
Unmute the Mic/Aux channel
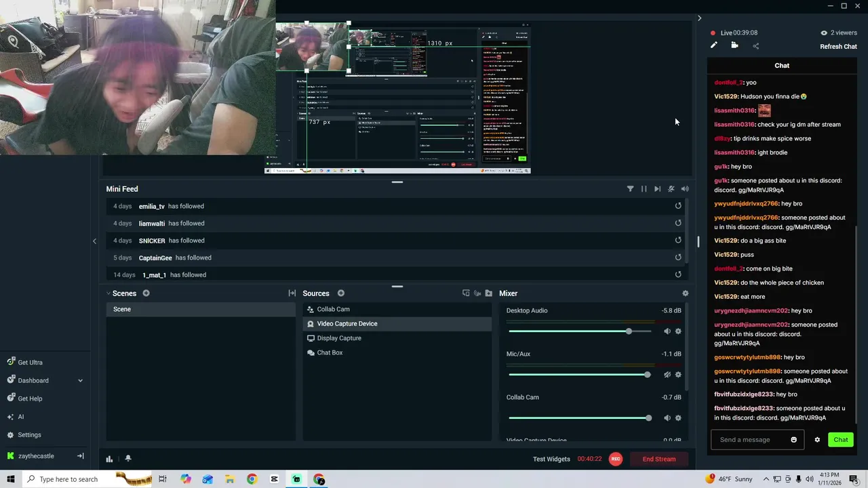click(667, 375)
